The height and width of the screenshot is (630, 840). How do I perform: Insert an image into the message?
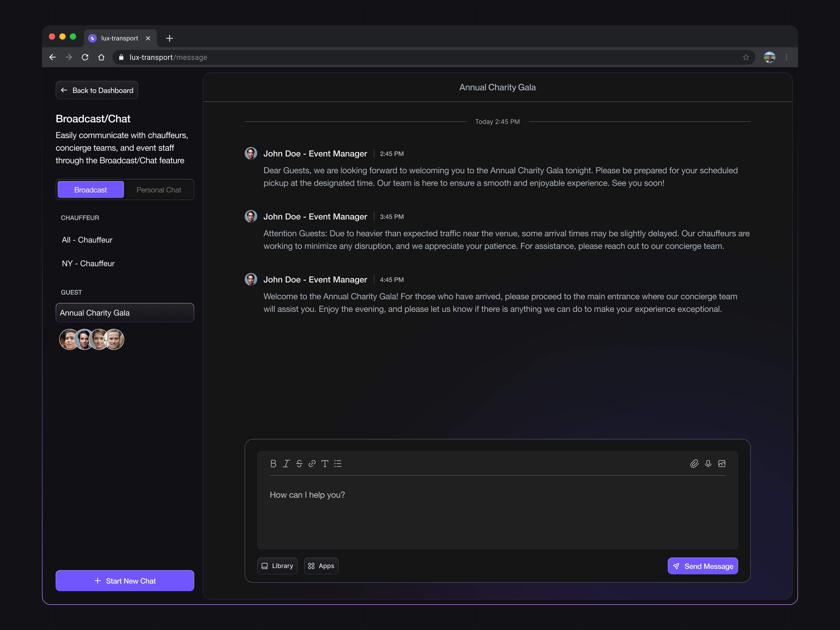click(x=722, y=464)
